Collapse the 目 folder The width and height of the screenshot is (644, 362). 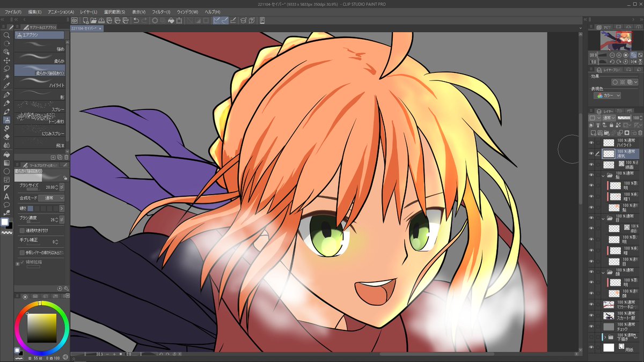[603, 218]
